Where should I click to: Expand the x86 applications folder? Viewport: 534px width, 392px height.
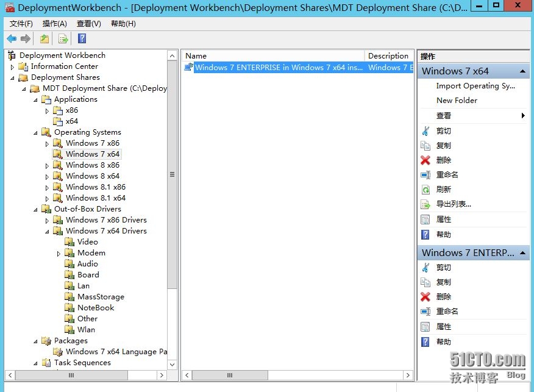click(48, 111)
